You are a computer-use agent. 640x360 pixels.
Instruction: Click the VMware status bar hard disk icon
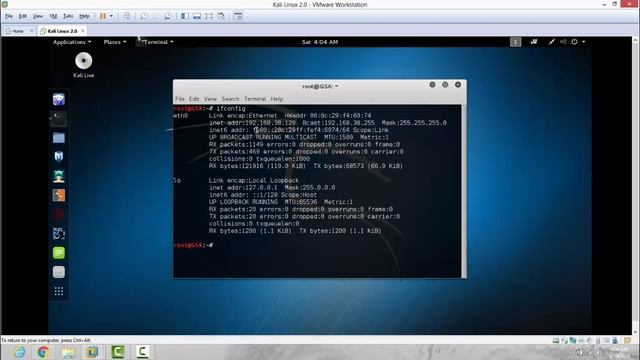556,340
